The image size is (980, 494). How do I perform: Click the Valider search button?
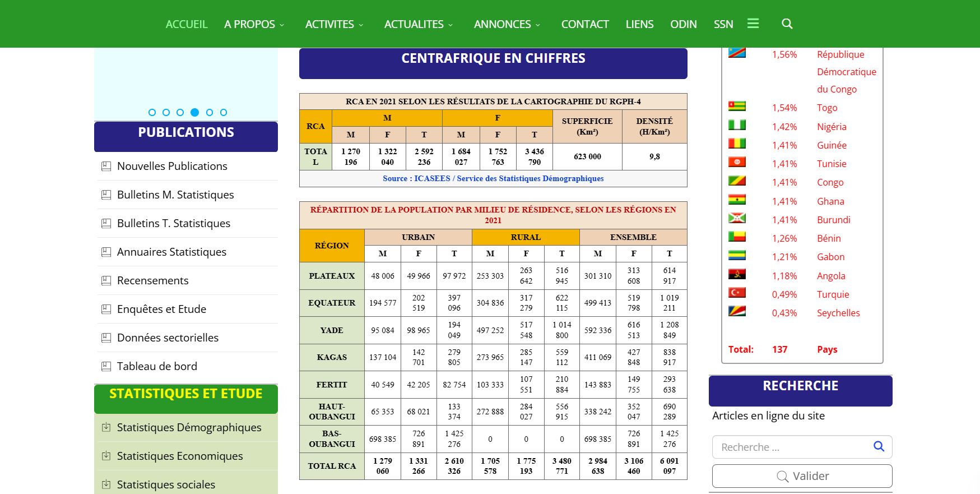pyautogui.click(x=802, y=476)
